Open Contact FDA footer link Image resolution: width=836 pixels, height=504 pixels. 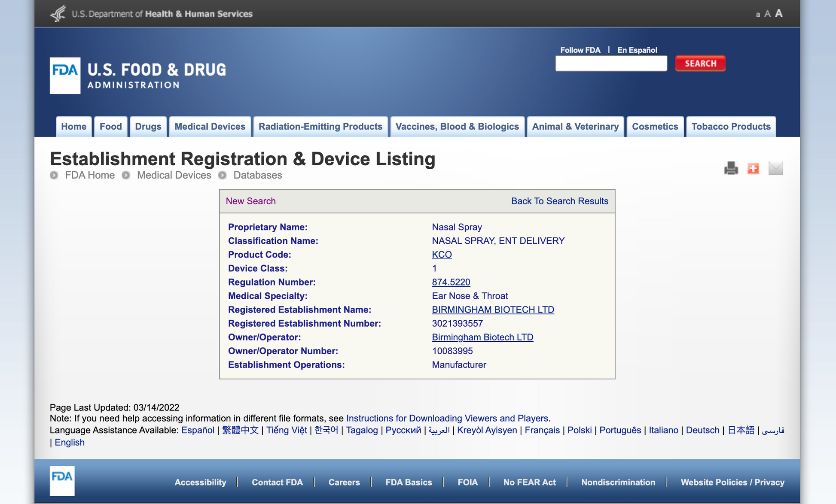pos(277,483)
